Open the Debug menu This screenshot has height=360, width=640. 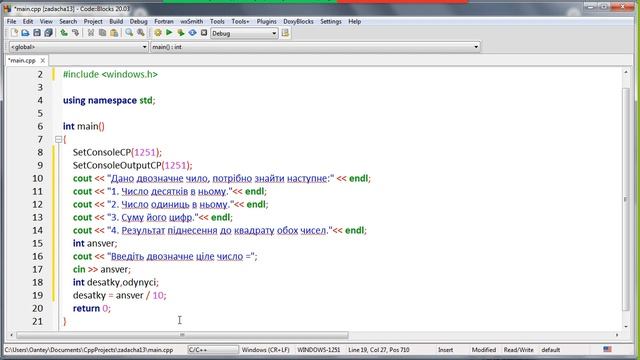pyautogui.click(x=138, y=21)
